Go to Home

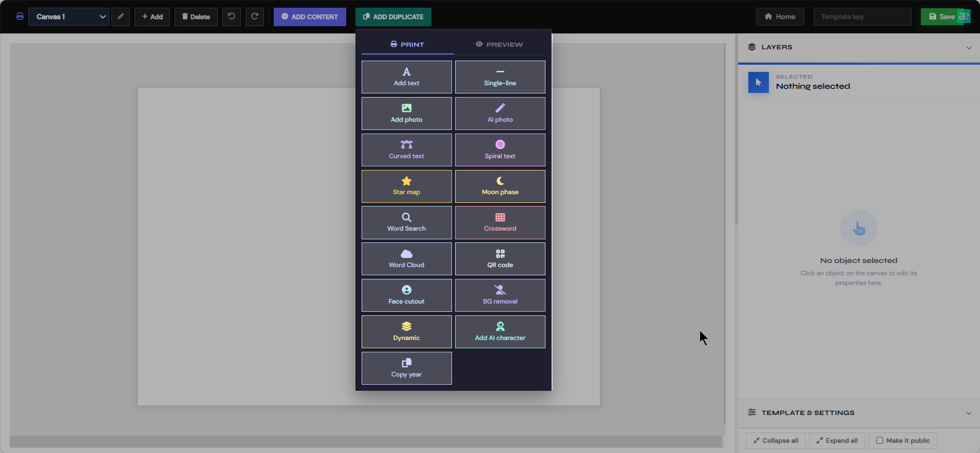point(780,16)
